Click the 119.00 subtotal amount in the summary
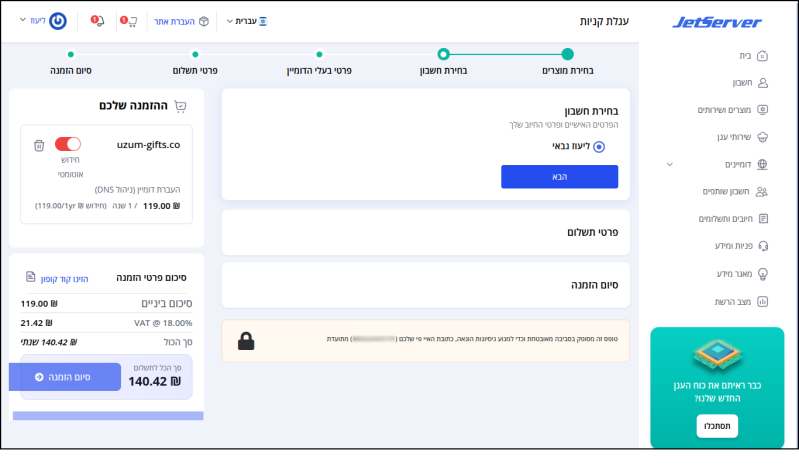This screenshot has height=467, width=799. pos(39,304)
